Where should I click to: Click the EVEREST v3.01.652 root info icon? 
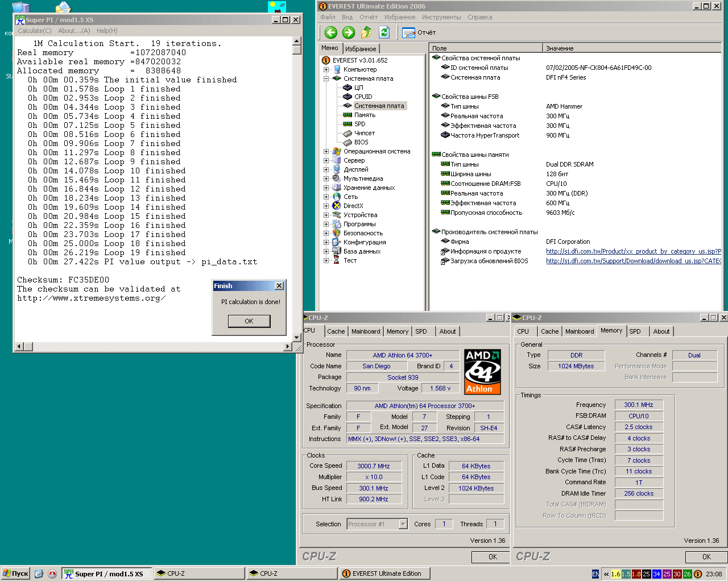(326, 60)
